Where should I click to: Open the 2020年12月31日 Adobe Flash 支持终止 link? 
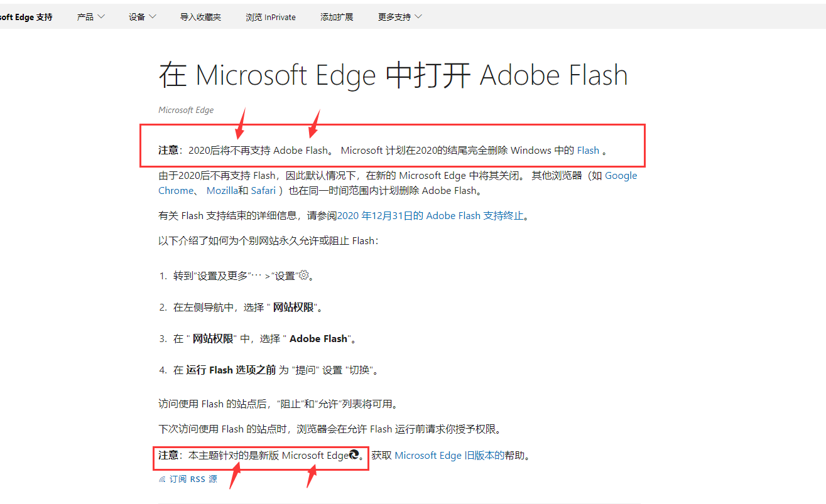pos(430,215)
